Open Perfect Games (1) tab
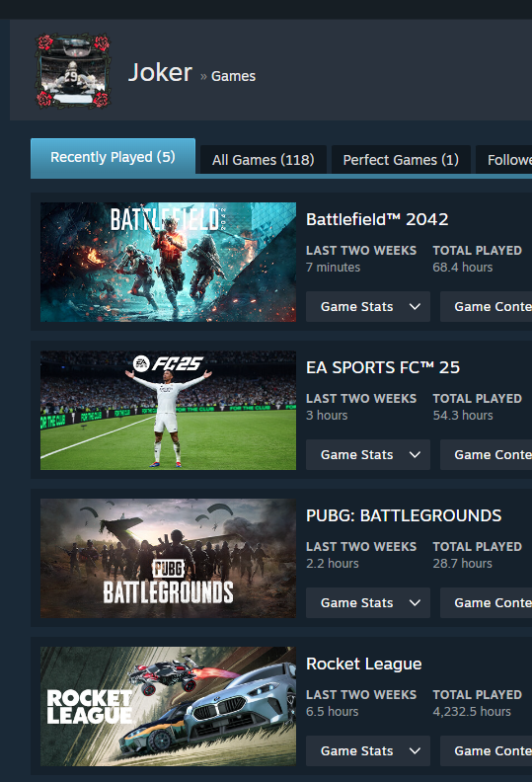The height and width of the screenshot is (782, 532). (401, 160)
